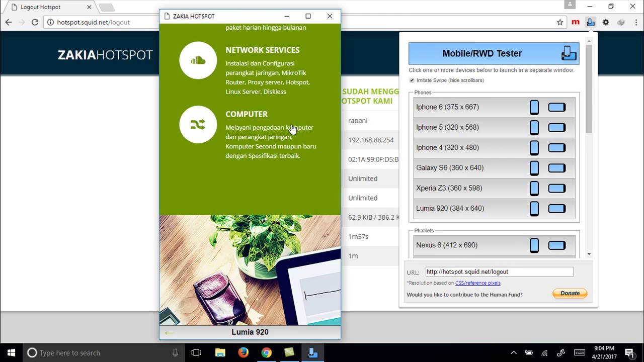Launch Nexus 6 in landscape mode
The width and height of the screenshot is (644, 362).
click(556, 245)
